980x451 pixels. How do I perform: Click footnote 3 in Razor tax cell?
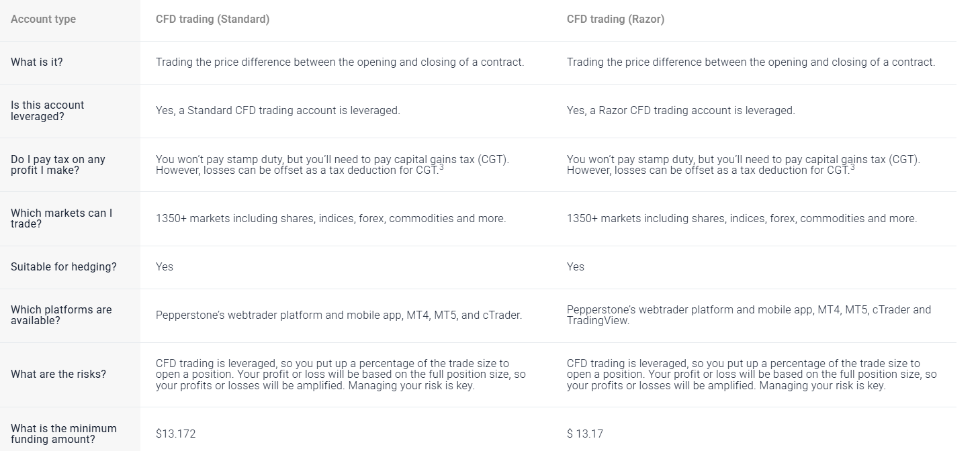tap(852, 167)
